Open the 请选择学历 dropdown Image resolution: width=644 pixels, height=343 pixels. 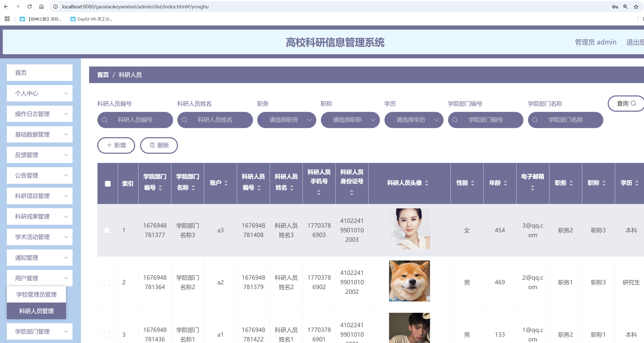[x=414, y=120]
